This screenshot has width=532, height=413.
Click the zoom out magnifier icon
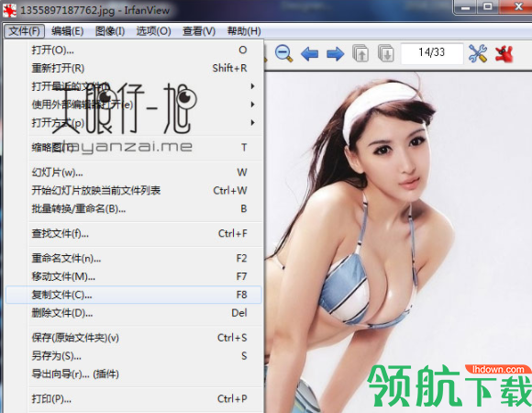point(283,53)
